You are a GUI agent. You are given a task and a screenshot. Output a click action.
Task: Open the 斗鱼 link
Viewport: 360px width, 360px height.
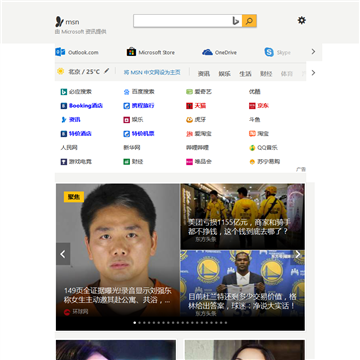255,120
